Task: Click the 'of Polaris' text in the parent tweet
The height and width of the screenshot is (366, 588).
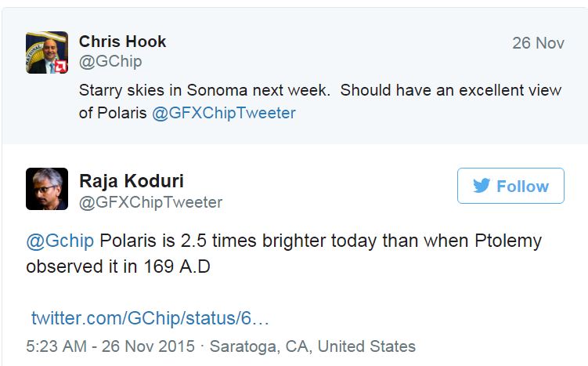Action: coord(113,113)
